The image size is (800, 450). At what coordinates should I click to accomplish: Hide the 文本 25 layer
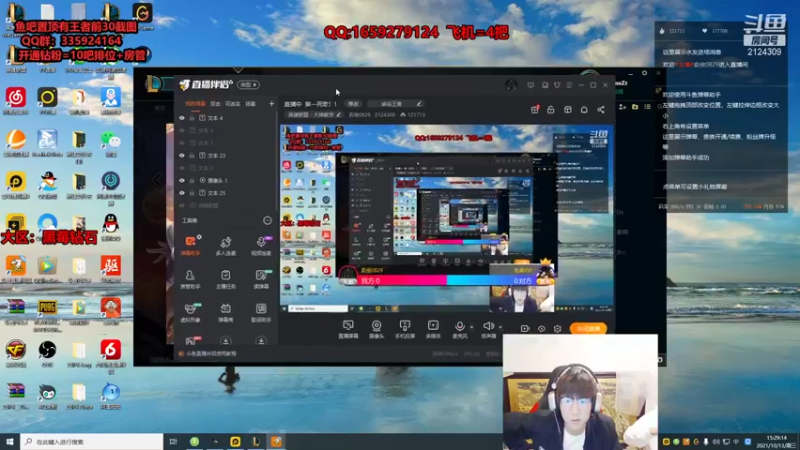click(x=182, y=193)
